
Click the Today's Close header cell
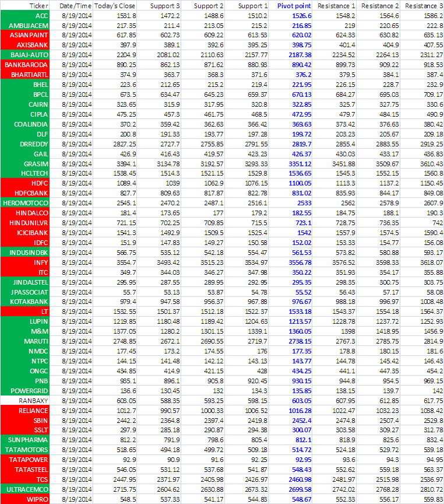115,6
